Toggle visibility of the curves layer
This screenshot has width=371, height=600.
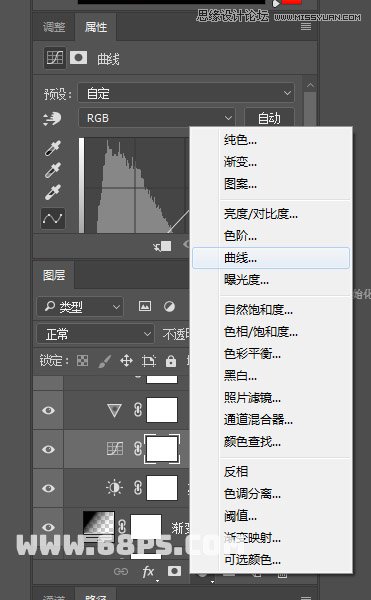48,449
